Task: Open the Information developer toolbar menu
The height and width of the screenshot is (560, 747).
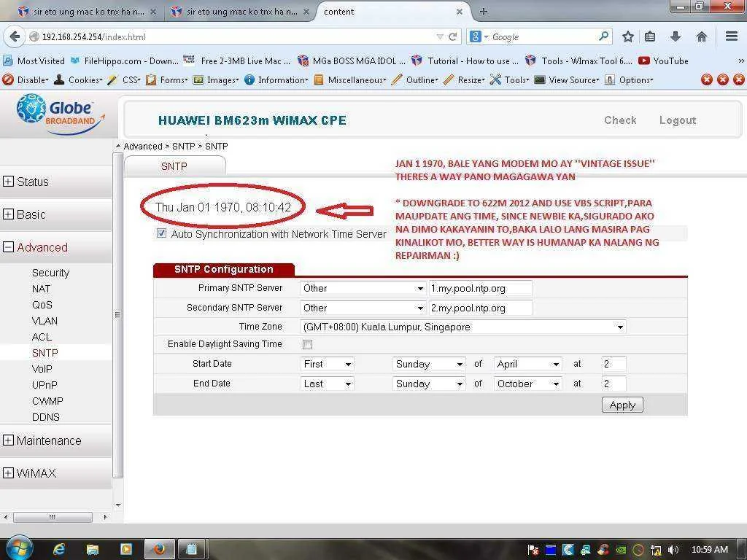Action: [x=276, y=80]
